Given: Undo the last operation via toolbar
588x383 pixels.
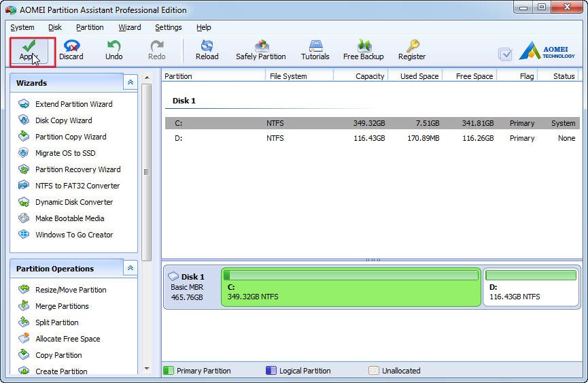Looking at the screenshot, I should coord(114,51).
